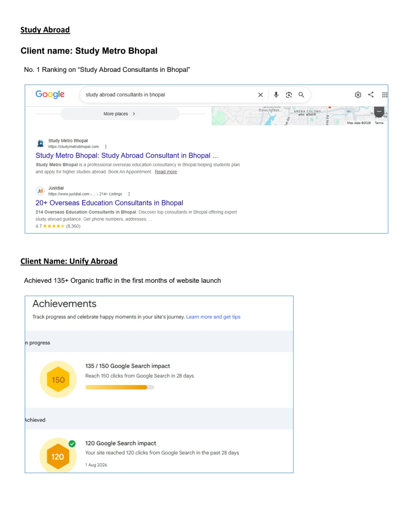Click the Achievements title
The height and width of the screenshot is (532, 411).
[x=64, y=304]
